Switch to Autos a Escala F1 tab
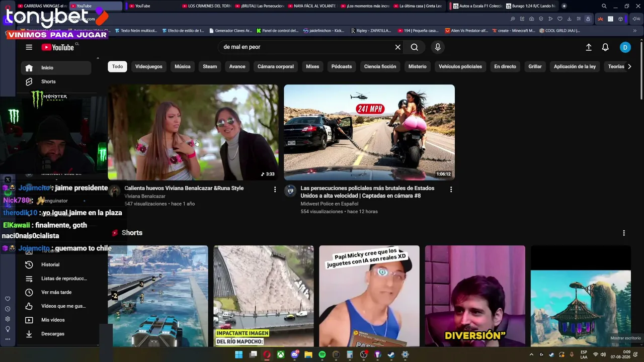 click(x=476, y=6)
